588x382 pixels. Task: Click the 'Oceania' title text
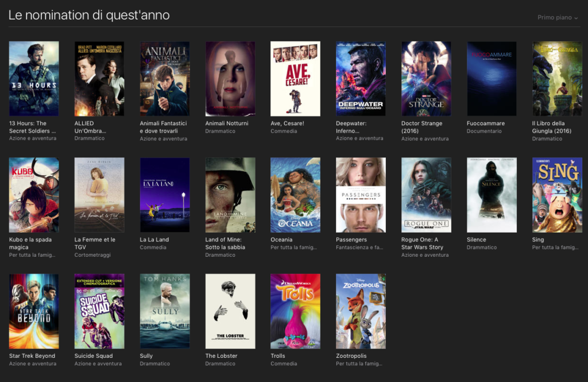pos(281,240)
